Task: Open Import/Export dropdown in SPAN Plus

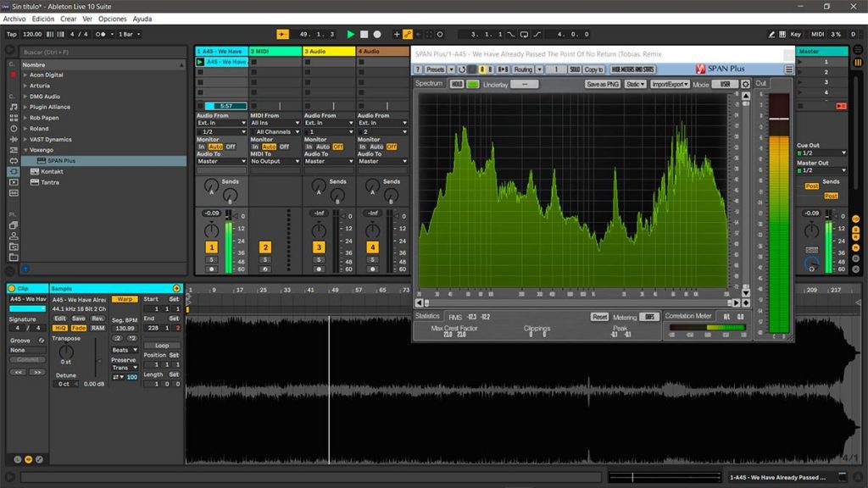Action: (x=670, y=84)
